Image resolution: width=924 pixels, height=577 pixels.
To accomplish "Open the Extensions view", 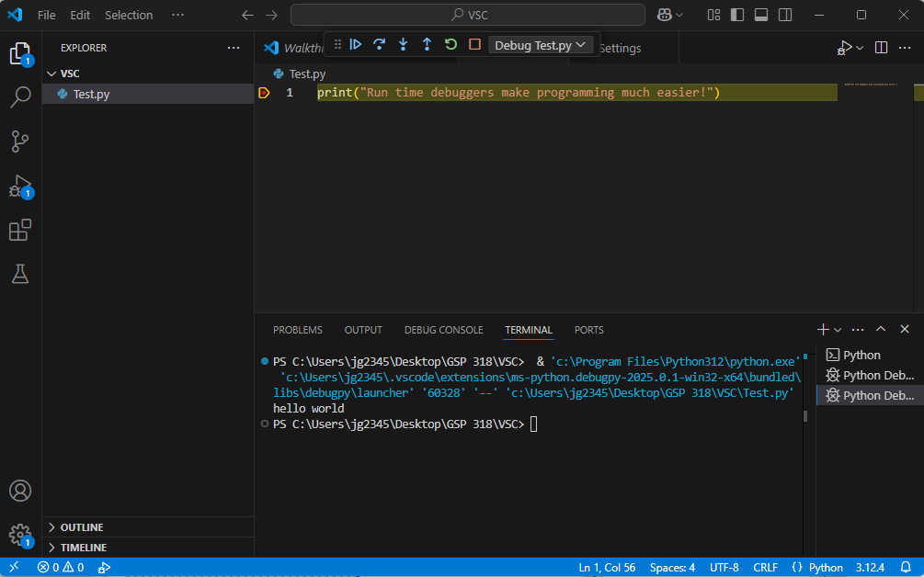I will point(20,231).
